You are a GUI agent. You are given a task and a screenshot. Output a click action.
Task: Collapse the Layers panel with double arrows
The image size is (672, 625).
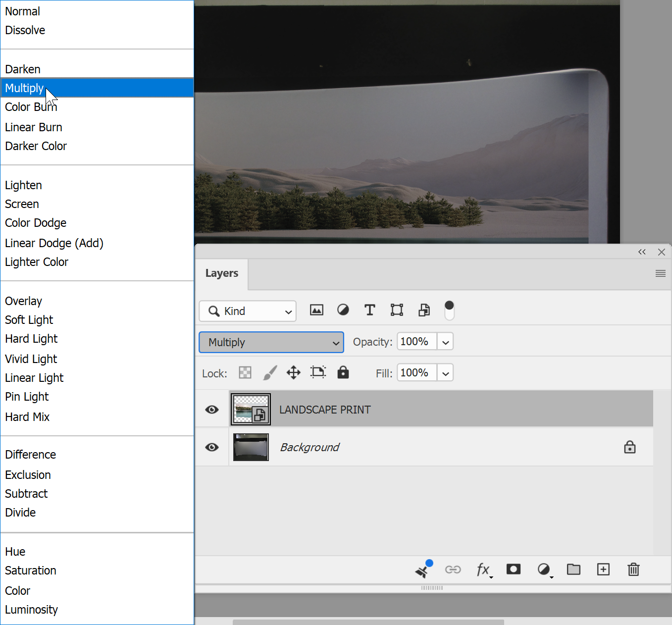tap(642, 252)
